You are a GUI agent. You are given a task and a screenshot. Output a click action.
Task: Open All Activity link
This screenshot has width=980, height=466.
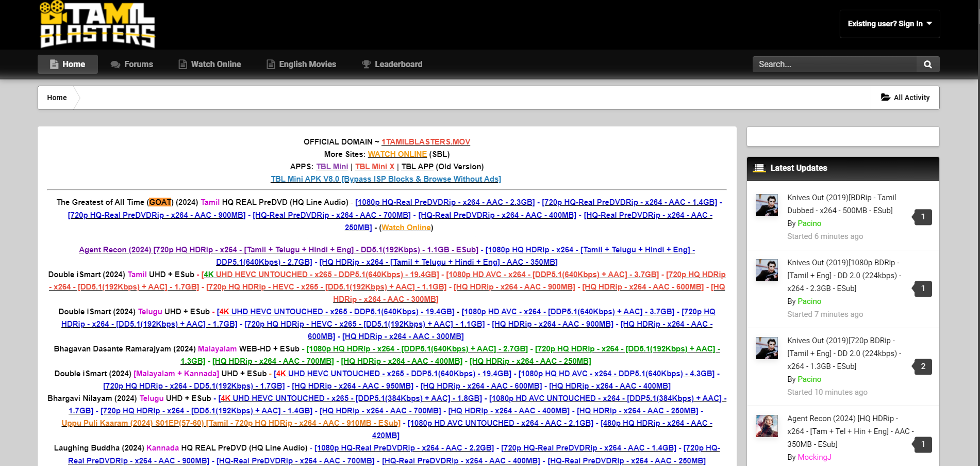tap(905, 98)
